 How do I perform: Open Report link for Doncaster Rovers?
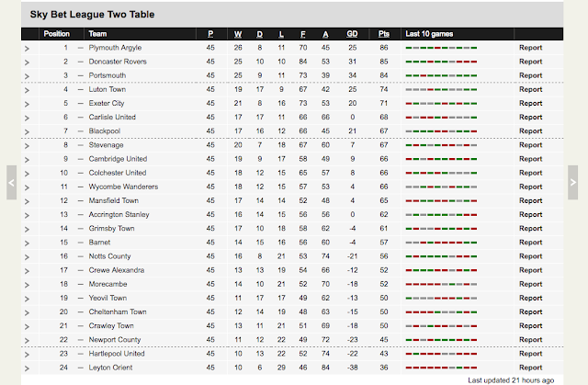(531, 62)
